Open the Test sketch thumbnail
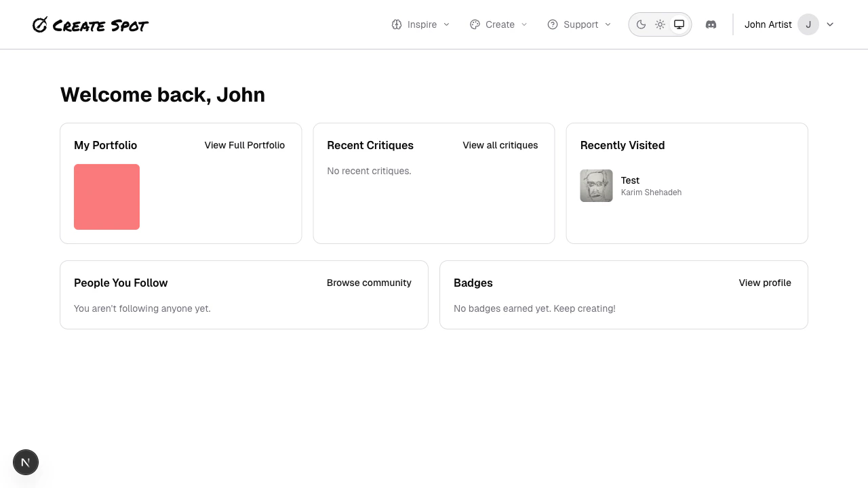 tap(597, 186)
